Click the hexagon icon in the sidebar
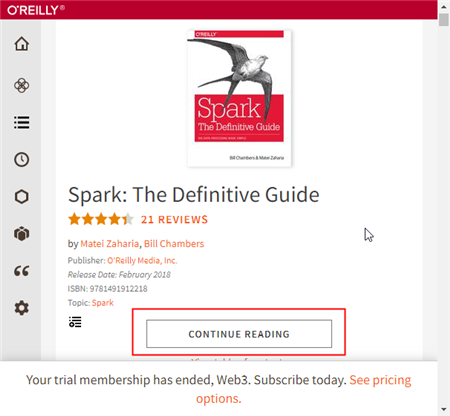 22,197
